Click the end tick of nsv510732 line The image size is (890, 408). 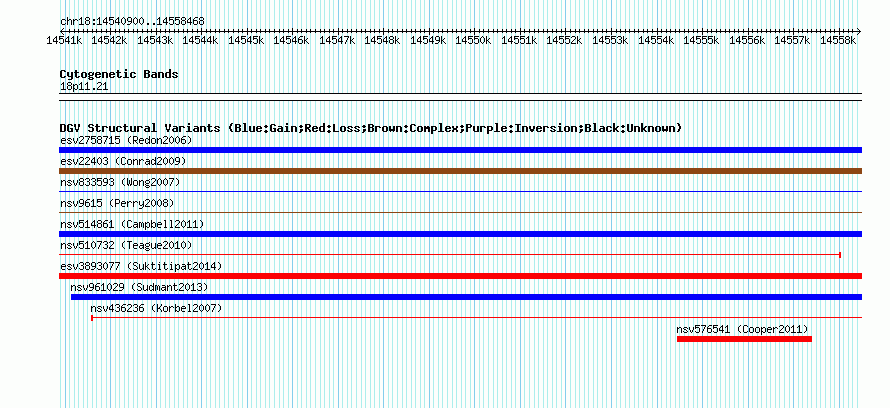840,255
